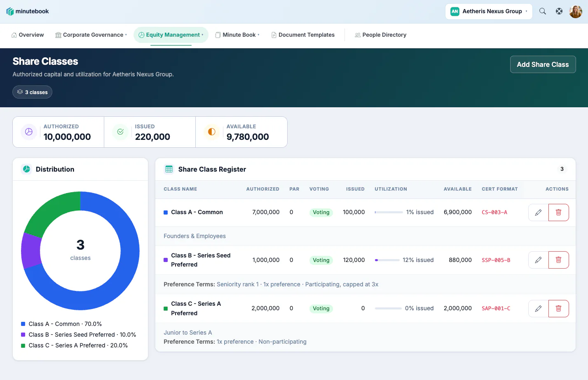Go to the Overview tab

click(x=28, y=35)
